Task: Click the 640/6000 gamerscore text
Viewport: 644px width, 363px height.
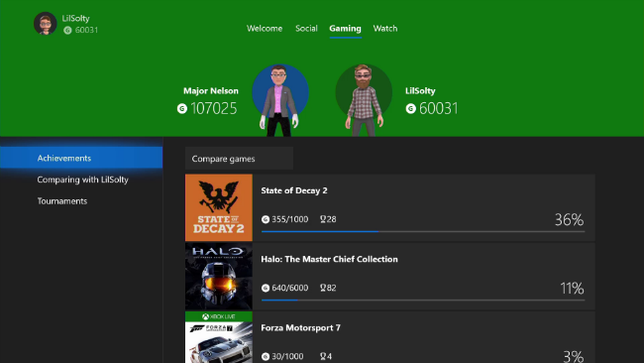Action: click(290, 289)
